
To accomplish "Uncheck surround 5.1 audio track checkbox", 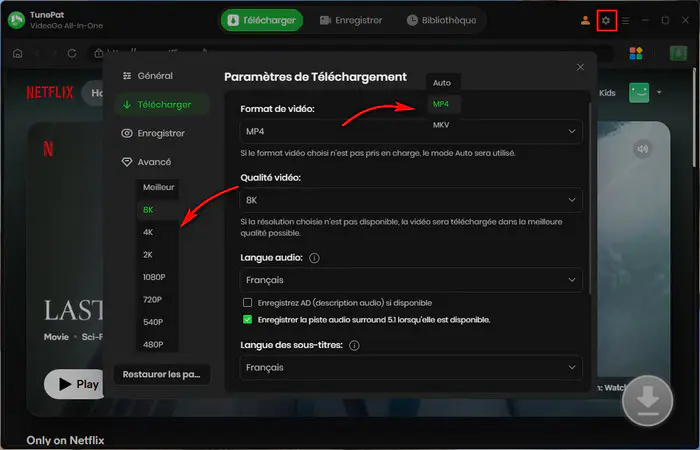I will (x=247, y=320).
